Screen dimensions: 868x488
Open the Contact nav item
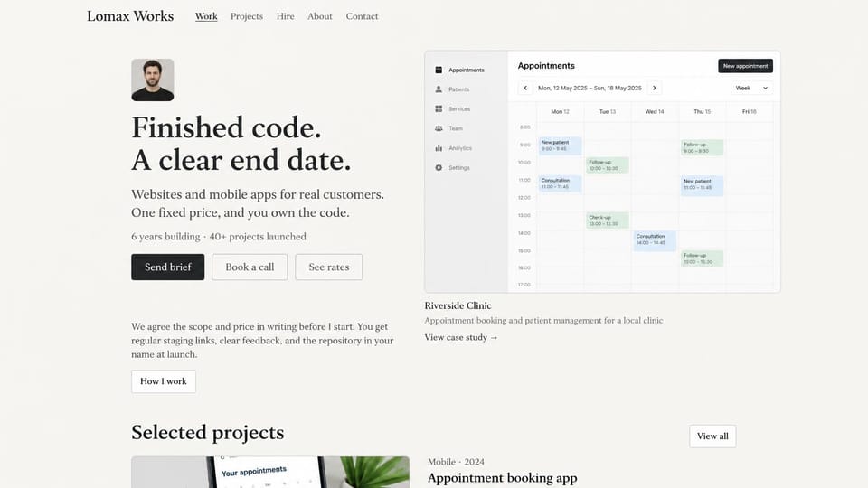point(362,16)
